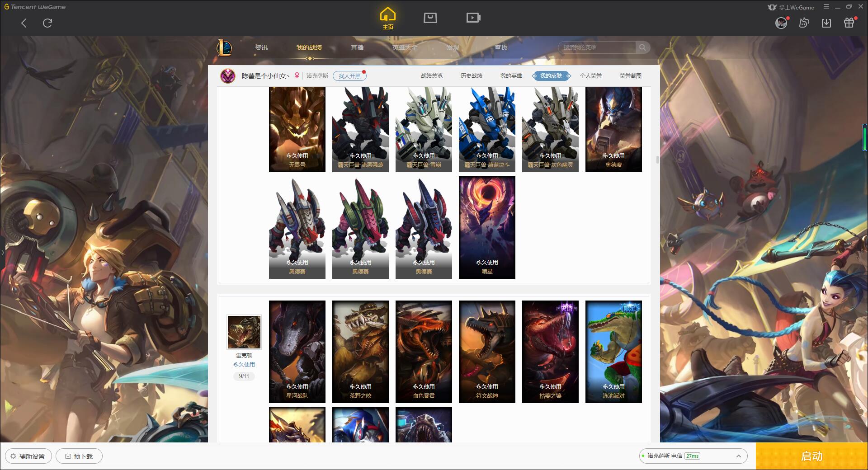
Task: Switch to the 我的战绩 tab
Action: (309, 47)
